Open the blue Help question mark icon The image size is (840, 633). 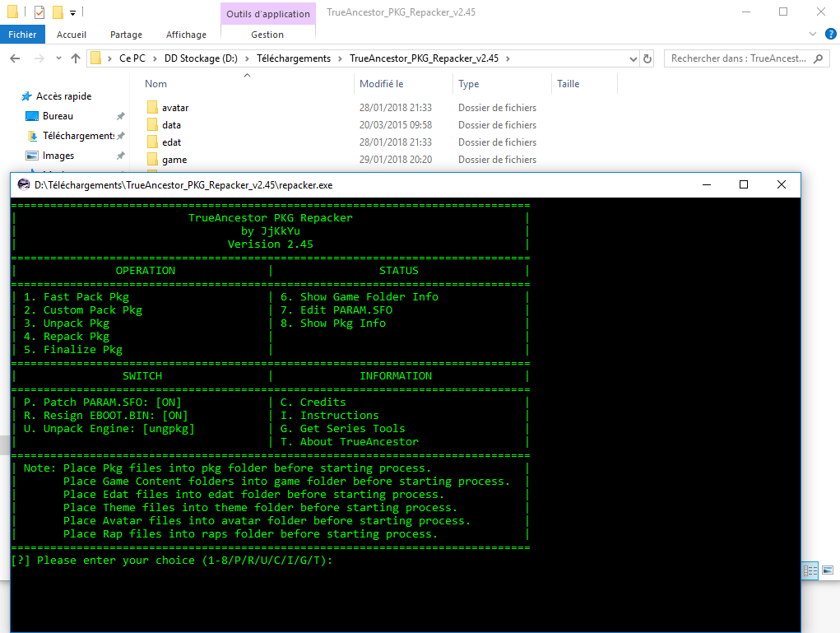point(830,35)
